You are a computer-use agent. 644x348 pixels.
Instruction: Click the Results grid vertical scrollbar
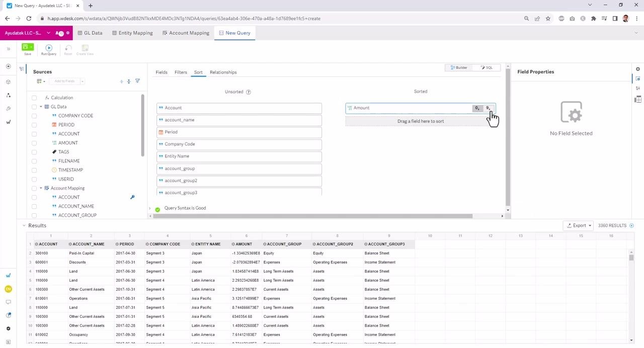pyautogui.click(x=631, y=257)
